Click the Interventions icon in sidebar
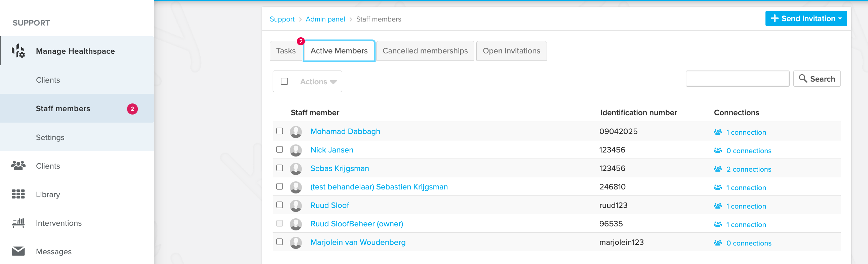 [x=18, y=223]
